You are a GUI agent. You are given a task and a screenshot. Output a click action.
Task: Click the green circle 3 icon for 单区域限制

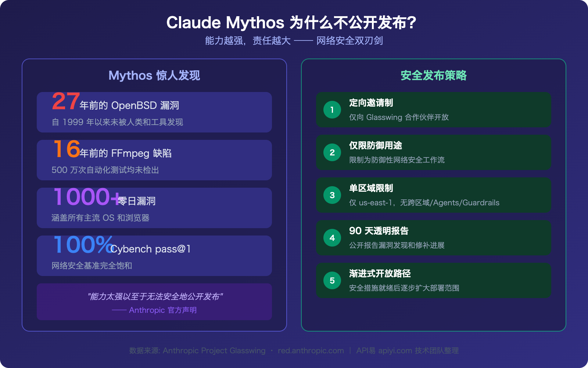tap(332, 195)
